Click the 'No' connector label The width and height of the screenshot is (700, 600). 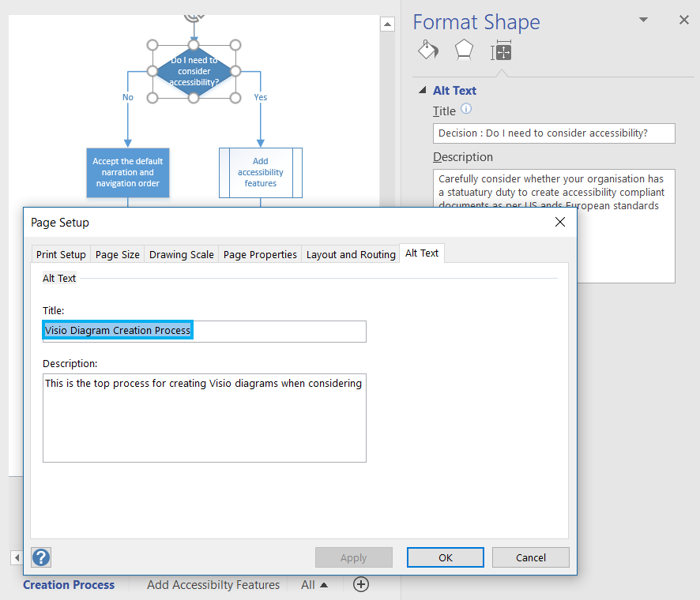click(x=128, y=97)
